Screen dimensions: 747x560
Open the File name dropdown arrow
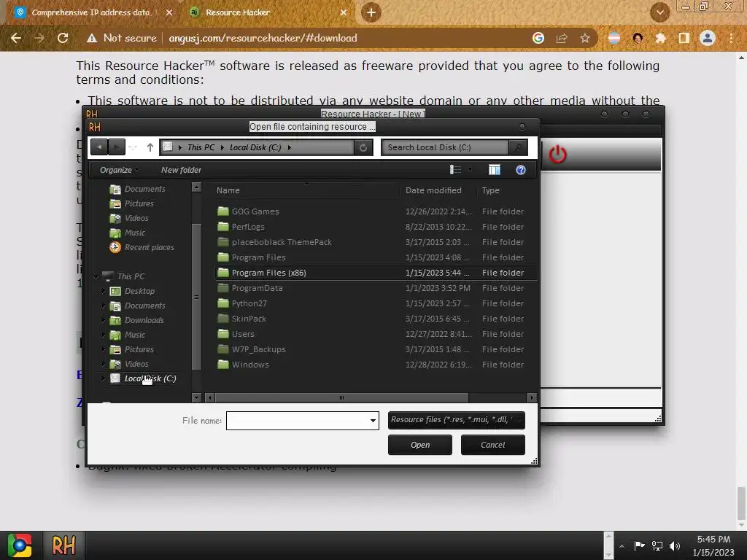tap(373, 421)
